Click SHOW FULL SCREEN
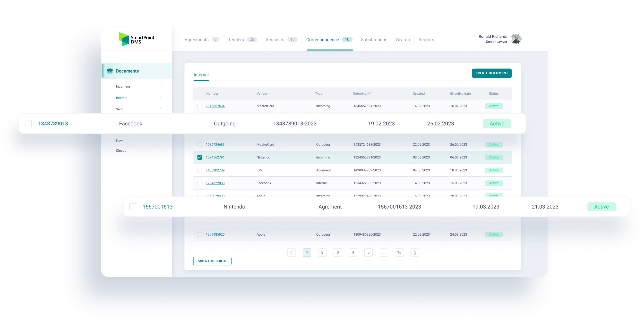The width and height of the screenshot is (644, 321). point(212,261)
